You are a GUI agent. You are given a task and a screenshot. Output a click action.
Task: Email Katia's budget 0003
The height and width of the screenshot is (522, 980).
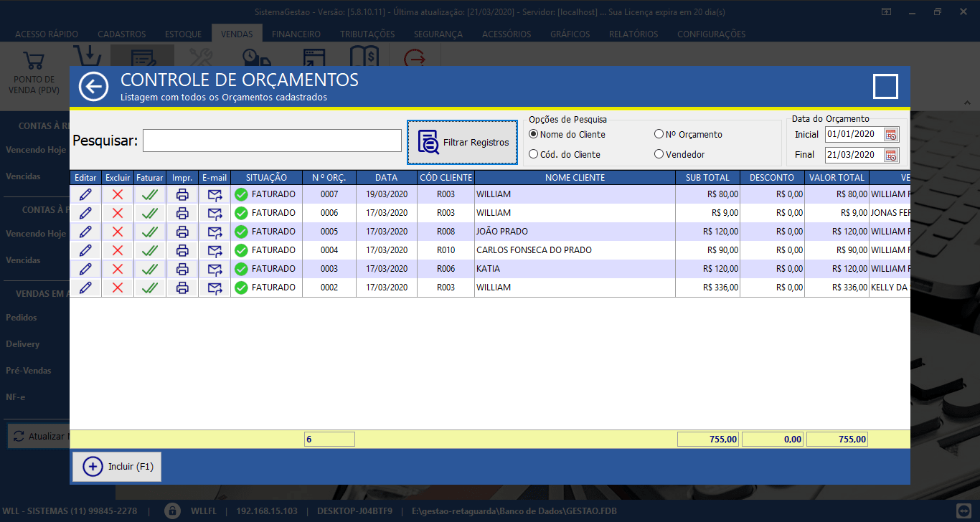click(x=215, y=269)
